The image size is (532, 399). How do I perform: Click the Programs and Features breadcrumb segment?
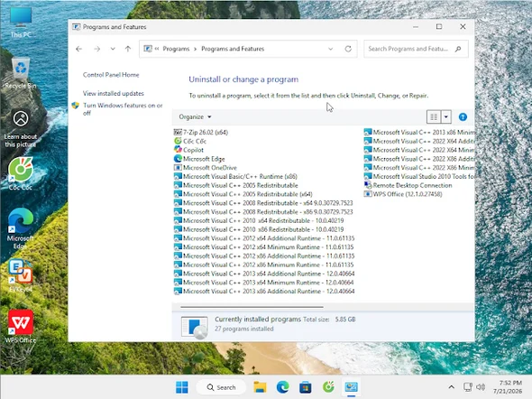coord(233,49)
